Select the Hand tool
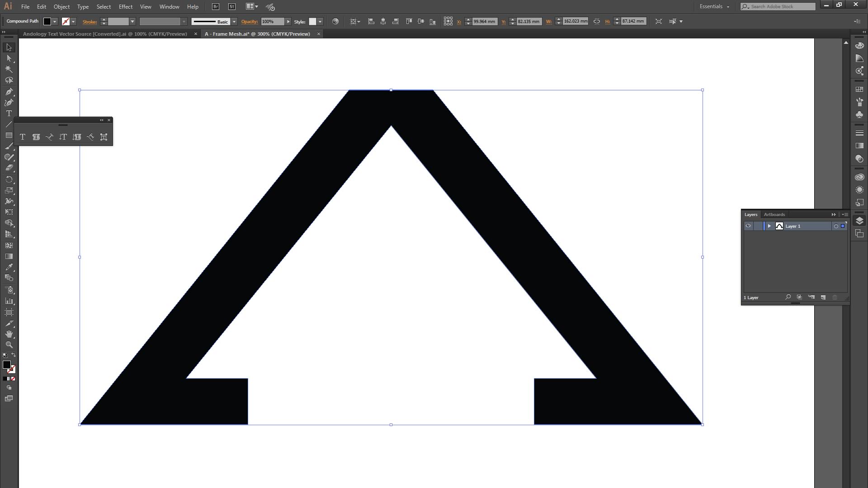The height and width of the screenshot is (488, 868). [9, 334]
